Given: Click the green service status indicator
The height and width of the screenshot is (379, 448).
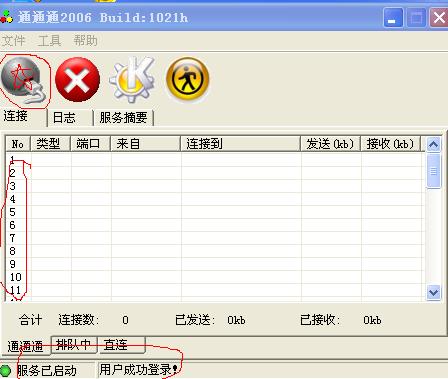Looking at the screenshot, I should point(6,370).
